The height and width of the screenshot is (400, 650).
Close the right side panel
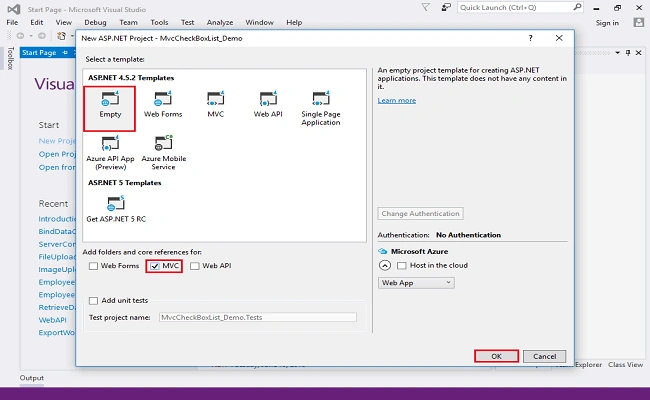639,53
